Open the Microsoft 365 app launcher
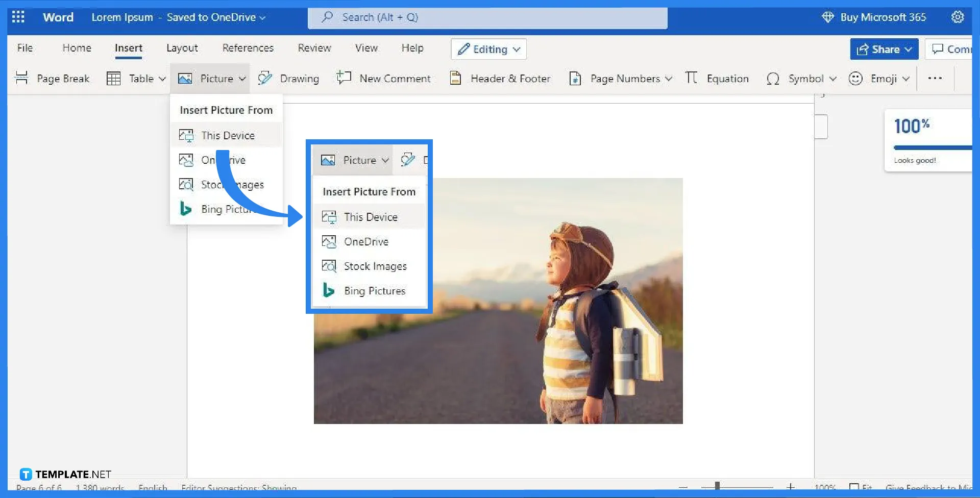This screenshot has width=980, height=498. [x=18, y=17]
